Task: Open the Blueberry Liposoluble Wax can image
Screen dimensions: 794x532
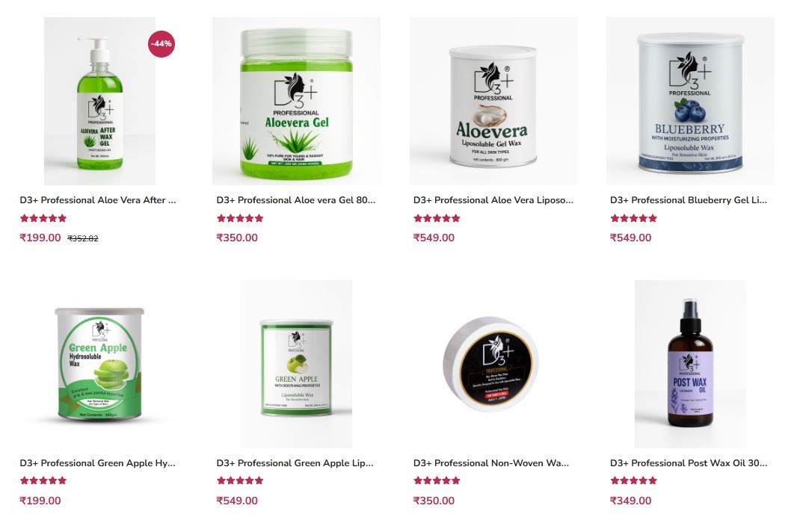Action: pyautogui.click(x=690, y=101)
